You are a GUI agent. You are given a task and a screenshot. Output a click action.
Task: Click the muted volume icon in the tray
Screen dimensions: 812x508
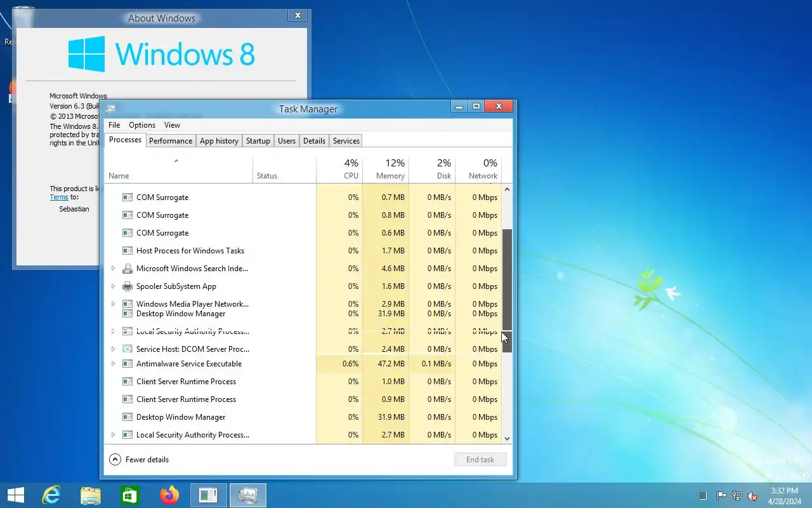[752, 496]
